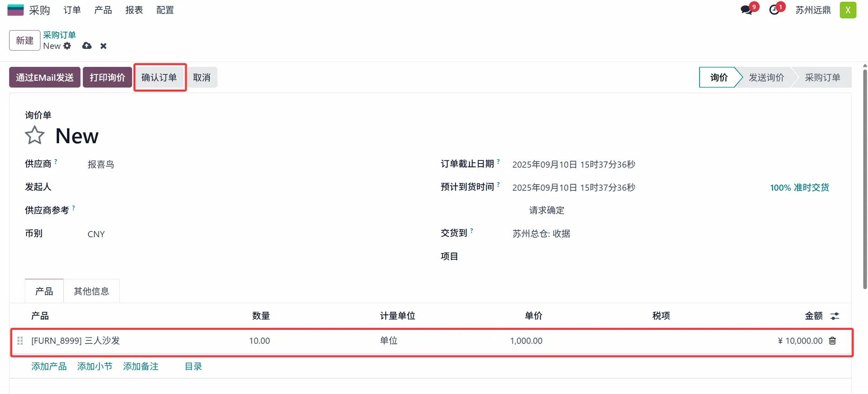Click the green user avatar icon
Viewport: 868px width, 394px height.
click(x=848, y=10)
